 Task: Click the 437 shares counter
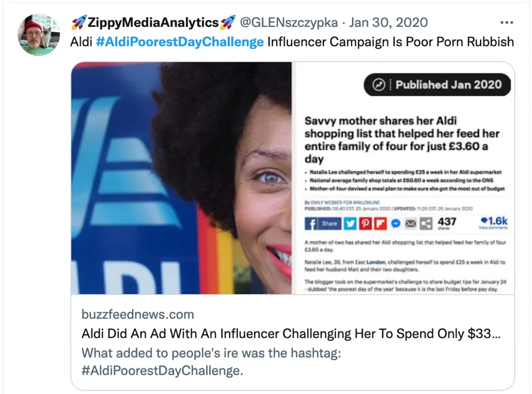tap(447, 224)
